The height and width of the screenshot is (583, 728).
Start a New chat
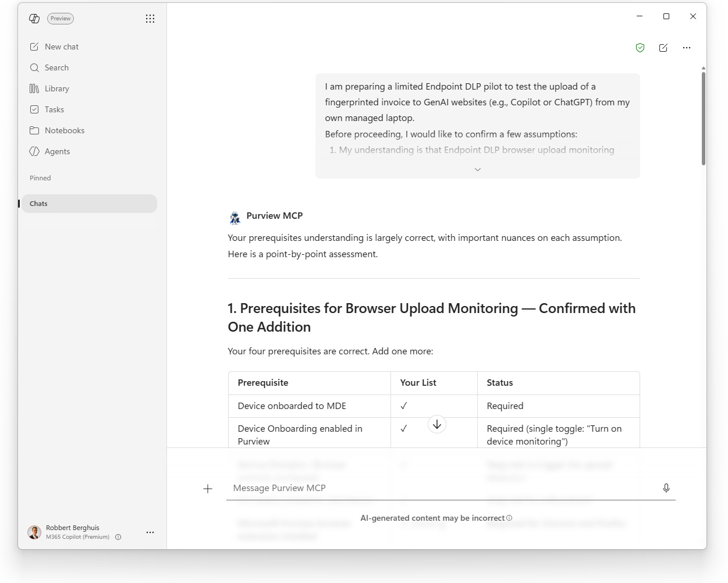tap(90, 47)
